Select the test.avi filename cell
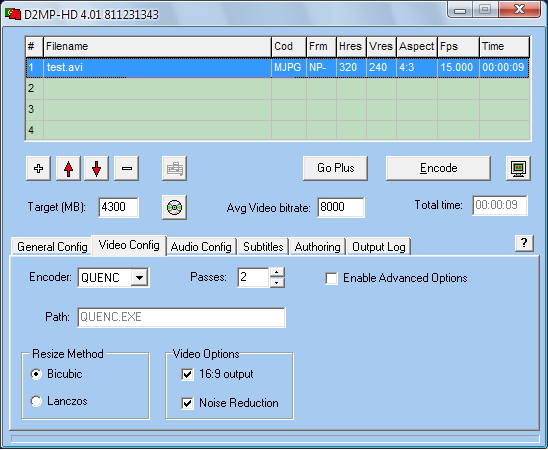The width and height of the screenshot is (548, 450). click(x=157, y=67)
